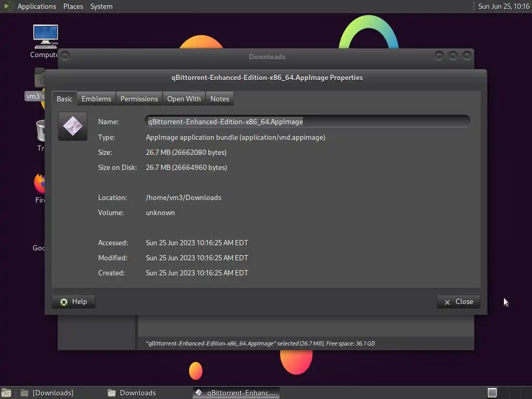Image resolution: width=532 pixels, height=399 pixels.
Task: Click the show desktop icon in bottom panel
Action: [x=6, y=393]
